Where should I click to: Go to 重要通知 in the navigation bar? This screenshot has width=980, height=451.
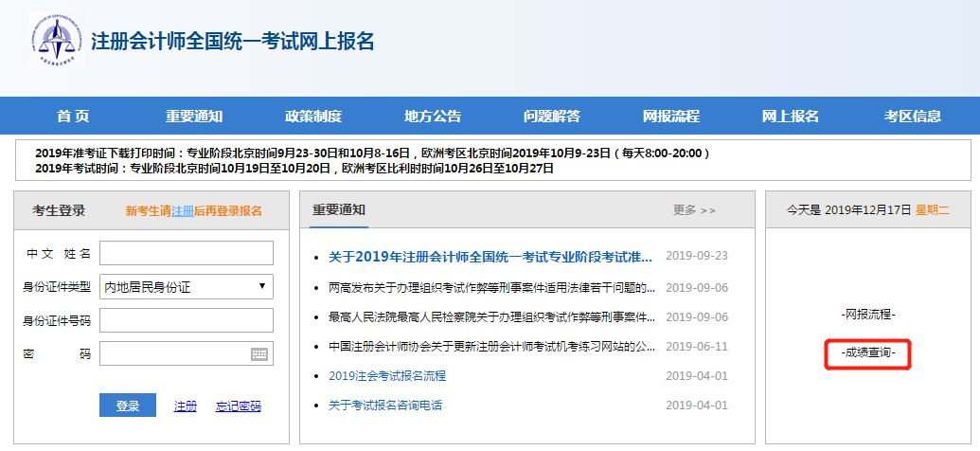[194, 117]
